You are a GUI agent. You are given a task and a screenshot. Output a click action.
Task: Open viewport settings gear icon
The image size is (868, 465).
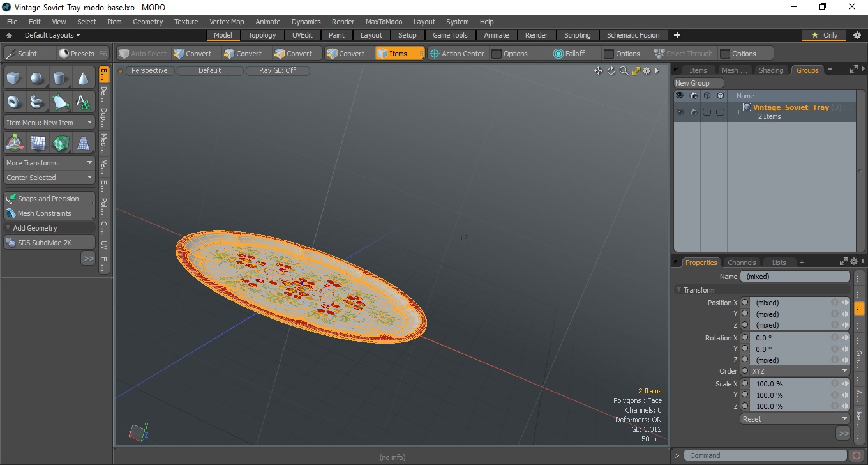[x=647, y=71]
